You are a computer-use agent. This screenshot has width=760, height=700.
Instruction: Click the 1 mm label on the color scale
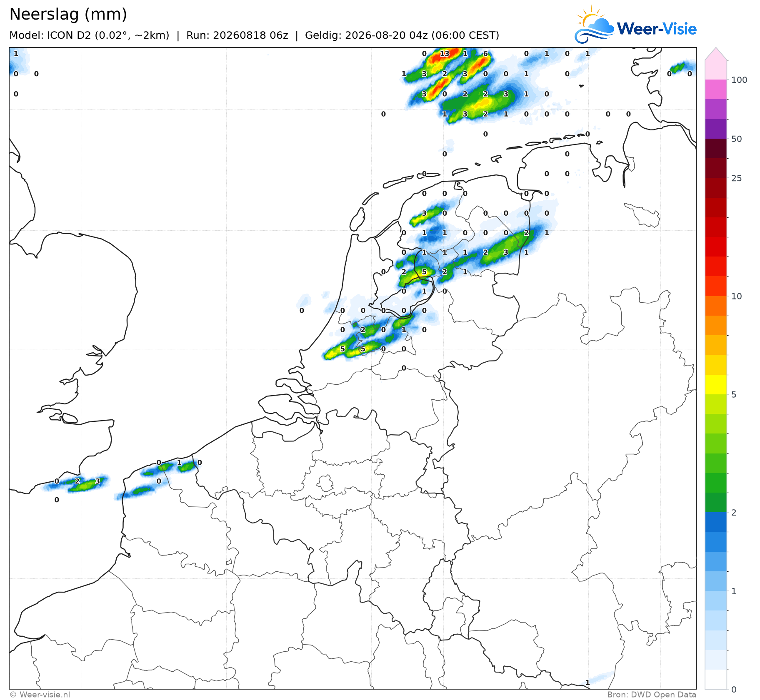tap(734, 591)
